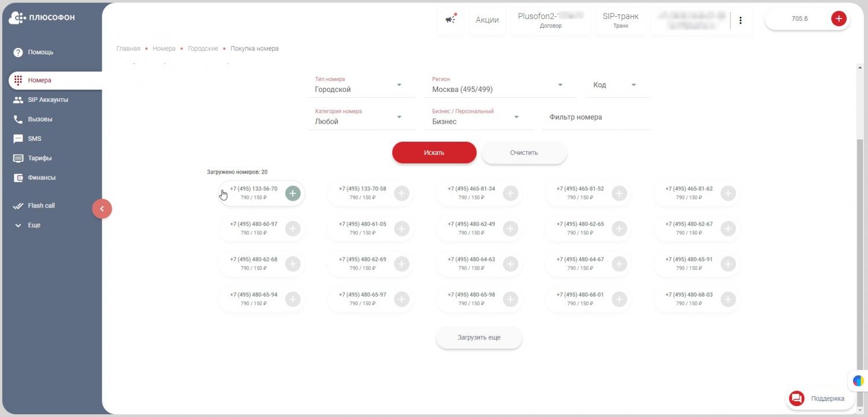
Task: Click the Городские breadcrumb link
Action: click(x=203, y=49)
